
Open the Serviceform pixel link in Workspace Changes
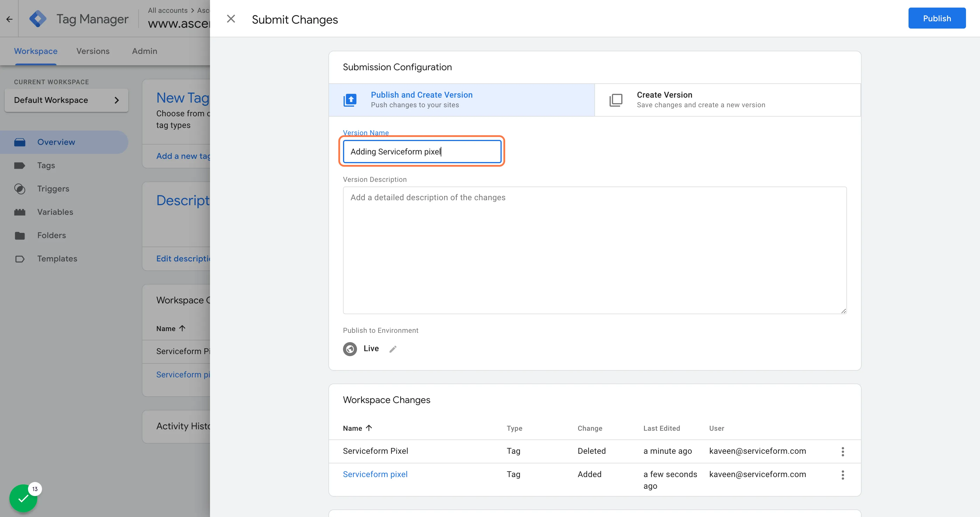pos(375,474)
